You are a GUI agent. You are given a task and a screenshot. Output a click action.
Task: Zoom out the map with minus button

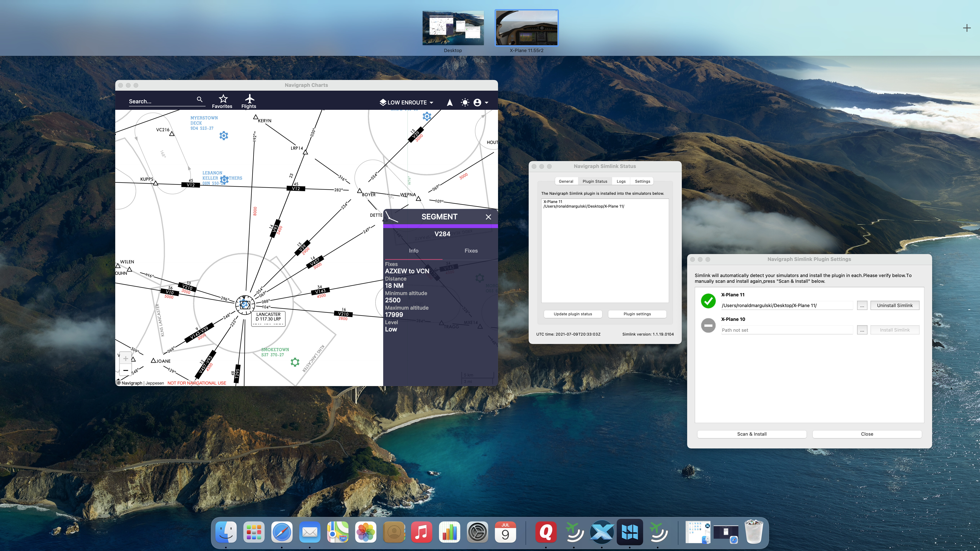pyautogui.click(x=126, y=370)
